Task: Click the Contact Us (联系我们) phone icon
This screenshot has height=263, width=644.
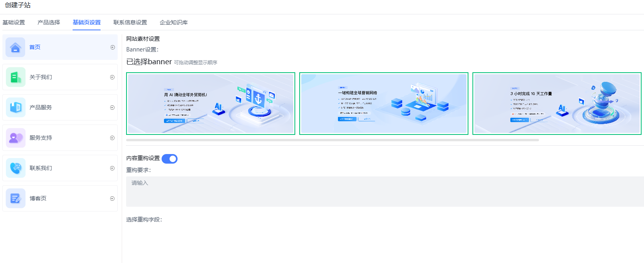Action: (16, 168)
